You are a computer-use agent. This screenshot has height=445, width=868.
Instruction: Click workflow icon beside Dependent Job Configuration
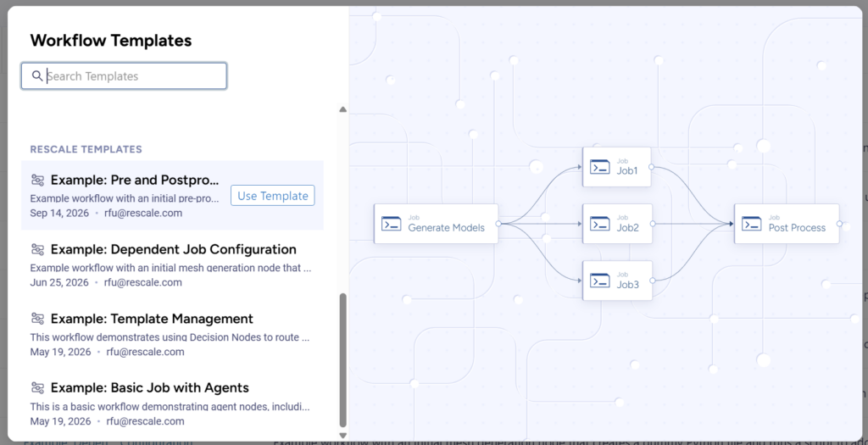click(x=37, y=249)
